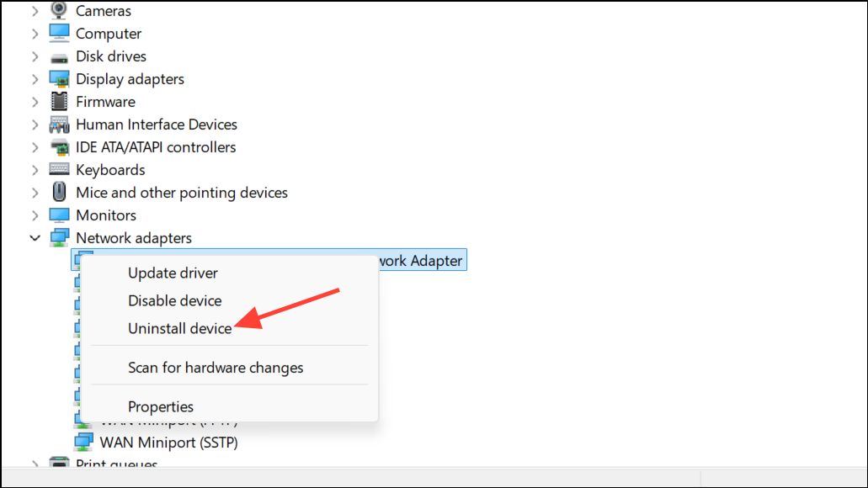Select Scan for hardware changes
This screenshot has height=488, width=868.
tap(215, 368)
